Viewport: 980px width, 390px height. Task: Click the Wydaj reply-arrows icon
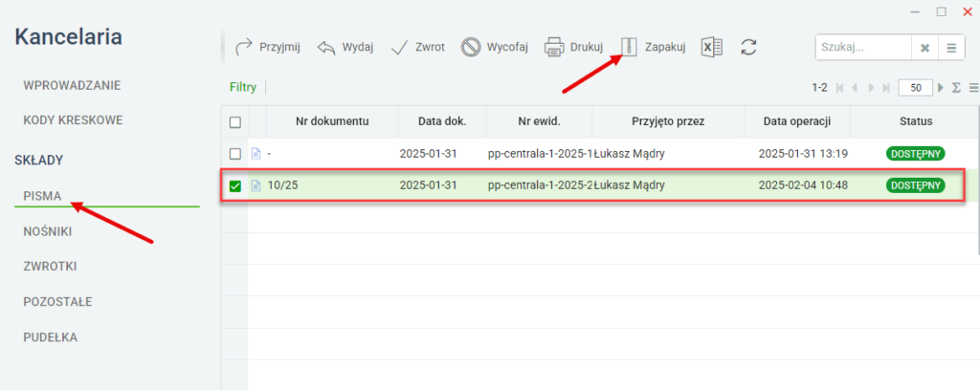tap(326, 48)
